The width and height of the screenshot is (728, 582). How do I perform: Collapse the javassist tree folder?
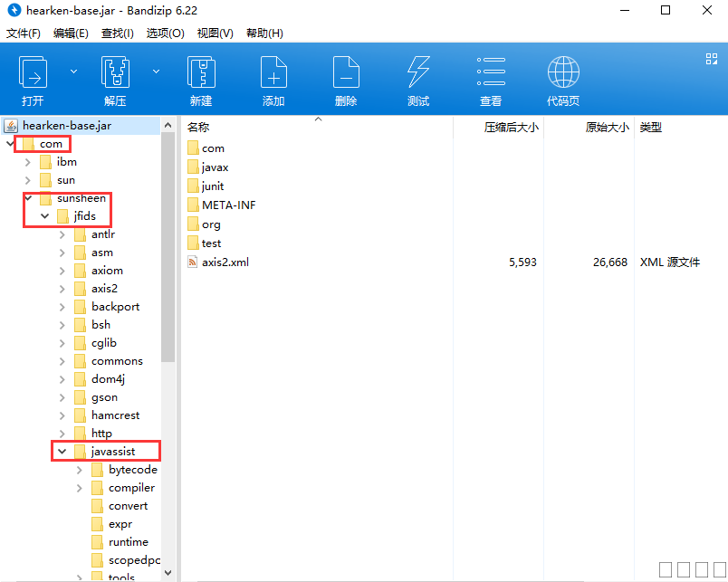point(62,452)
